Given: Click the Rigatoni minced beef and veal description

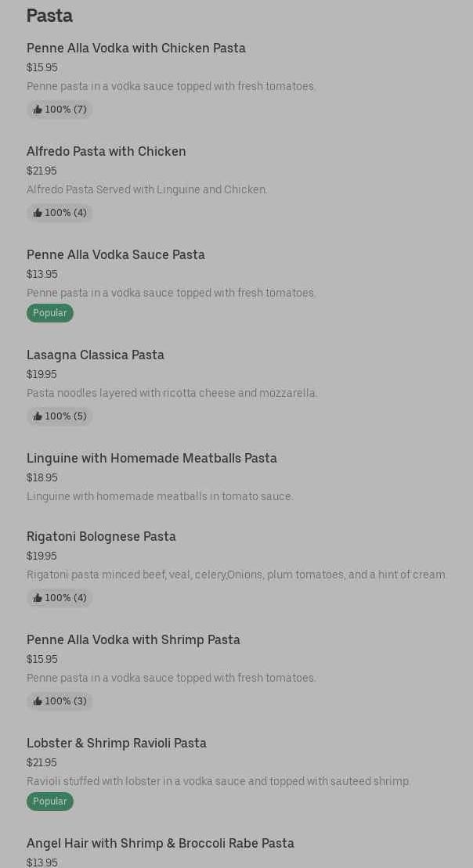Looking at the screenshot, I should point(236,574).
